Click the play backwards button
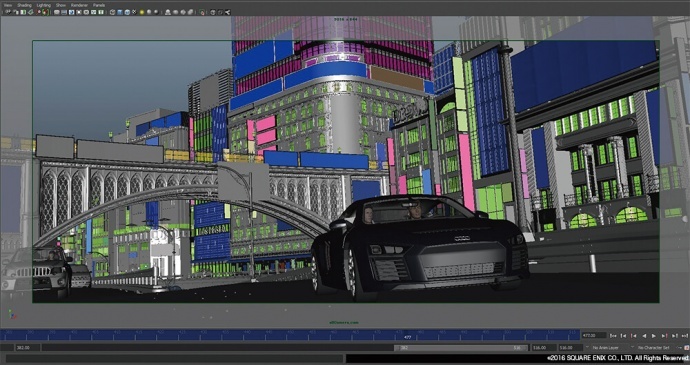The width and height of the screenshot is (690, 365). pos(644,336)
